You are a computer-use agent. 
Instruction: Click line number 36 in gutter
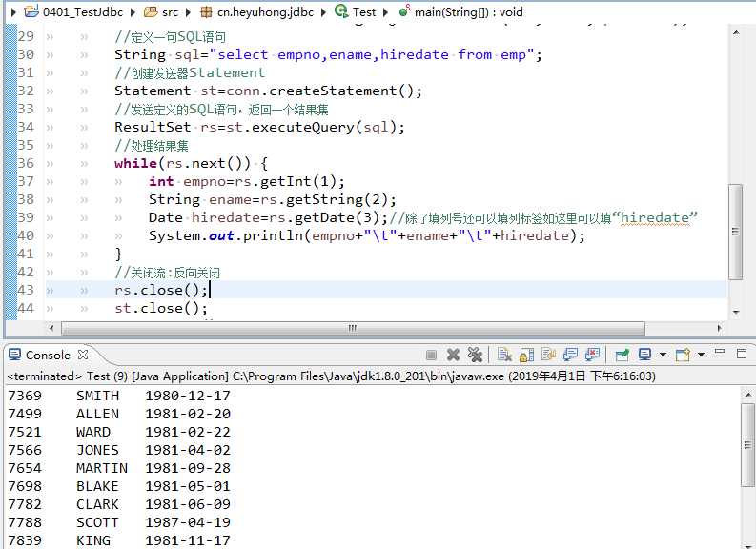(26, 163)
